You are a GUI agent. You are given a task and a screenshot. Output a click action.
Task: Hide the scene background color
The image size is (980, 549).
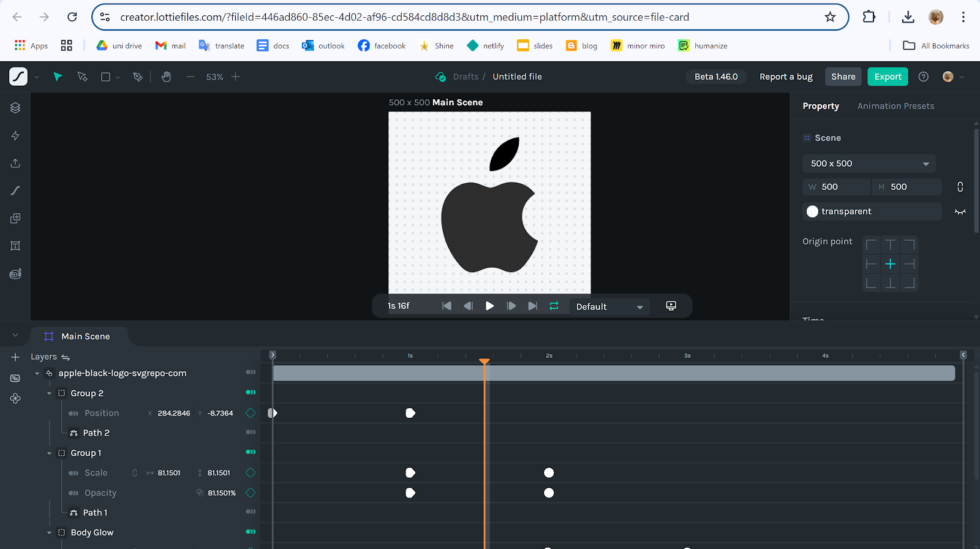960,211
